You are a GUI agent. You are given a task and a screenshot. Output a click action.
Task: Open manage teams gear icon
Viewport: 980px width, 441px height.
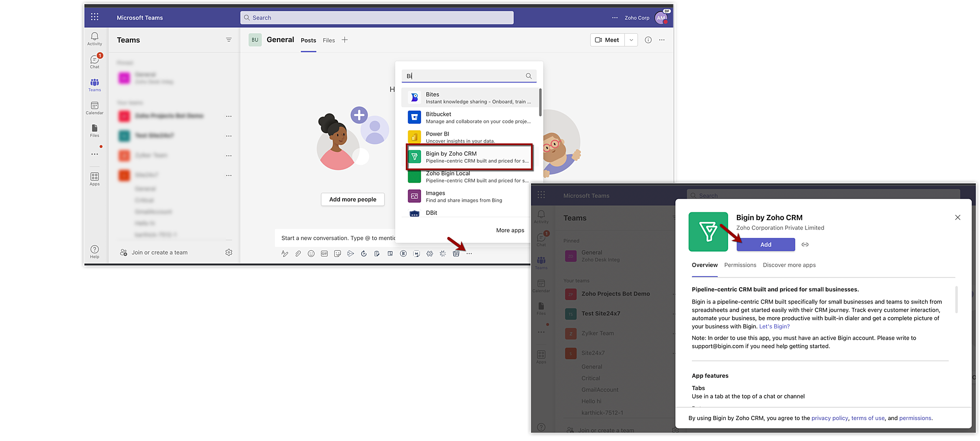tap(229, 253)
